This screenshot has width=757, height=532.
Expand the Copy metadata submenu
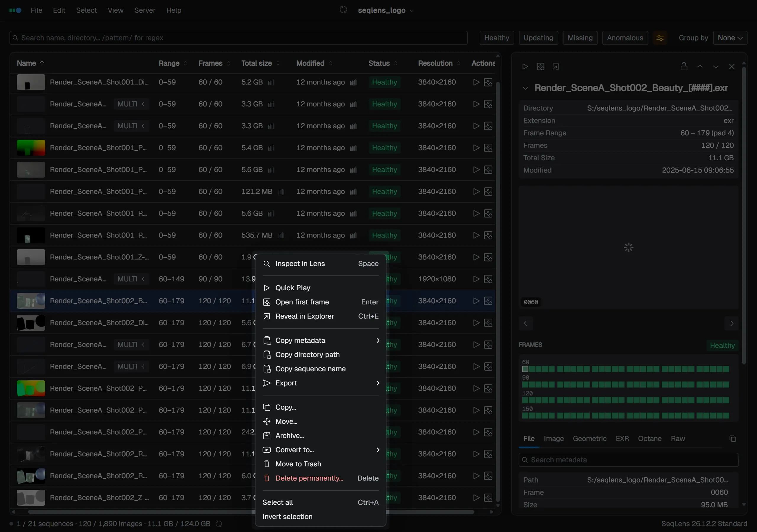point(321,340)
